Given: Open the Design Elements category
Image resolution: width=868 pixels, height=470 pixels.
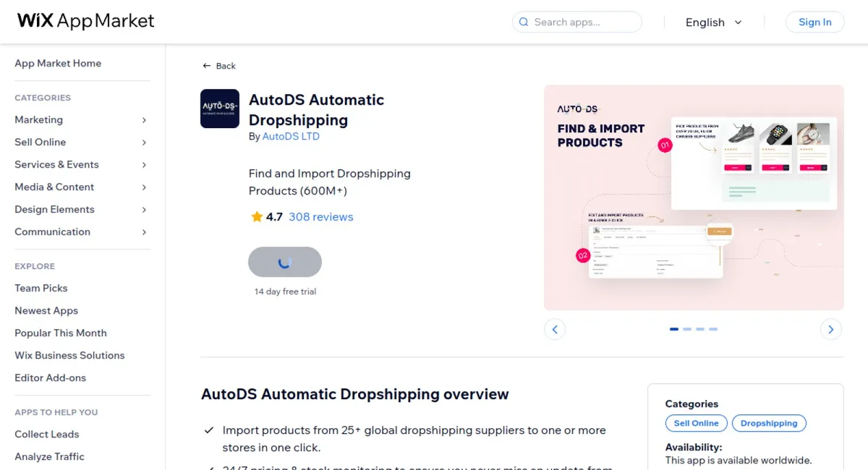Looking at the screenshot, I should tap(54, 210).
